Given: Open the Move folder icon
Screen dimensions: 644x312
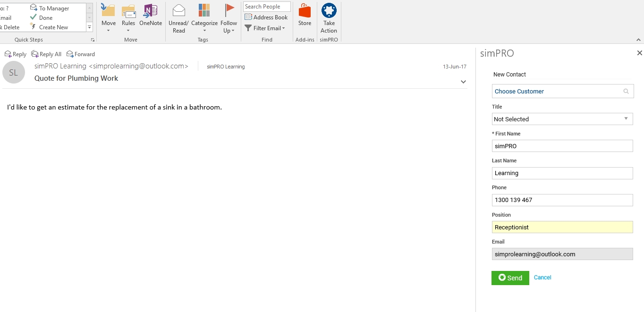Looking at the screenshot, I should pos(108,10).
